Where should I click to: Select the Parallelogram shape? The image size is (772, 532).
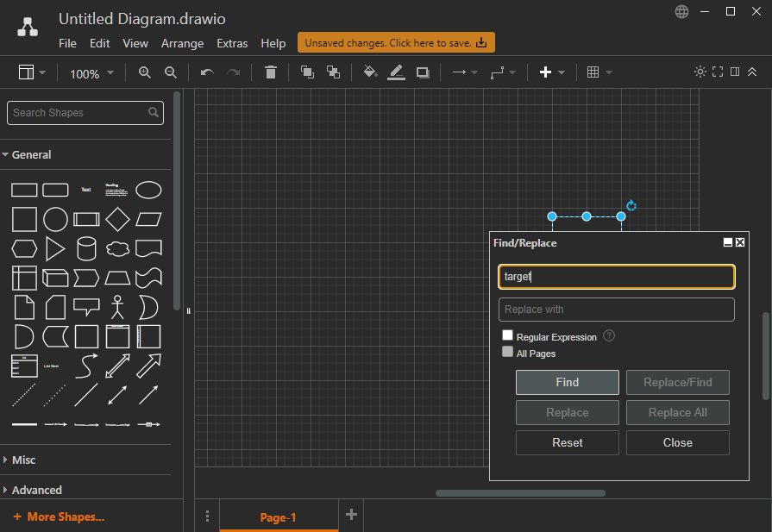pos(148,219)
